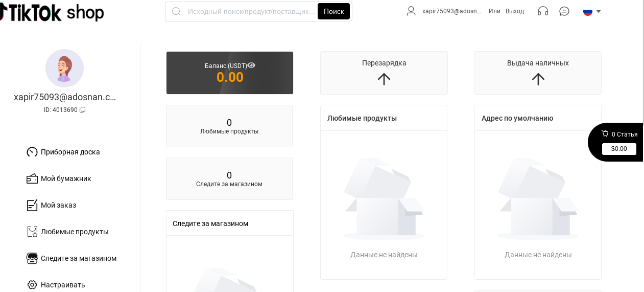Select Следите за магазином in sidebar
644x292 pixels.
click(79, 258)
